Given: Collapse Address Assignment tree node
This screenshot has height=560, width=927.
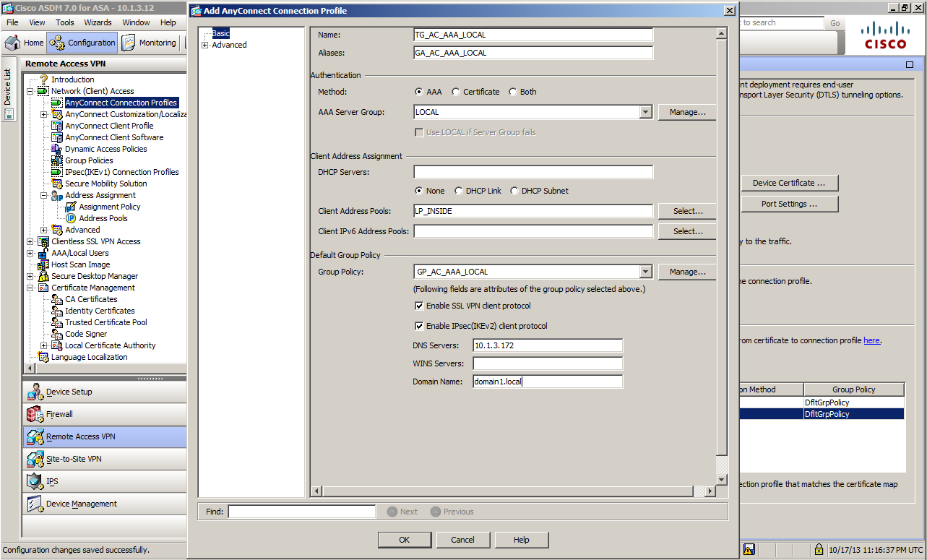Looking at the screenshot, I should click(x=43, y=195).
